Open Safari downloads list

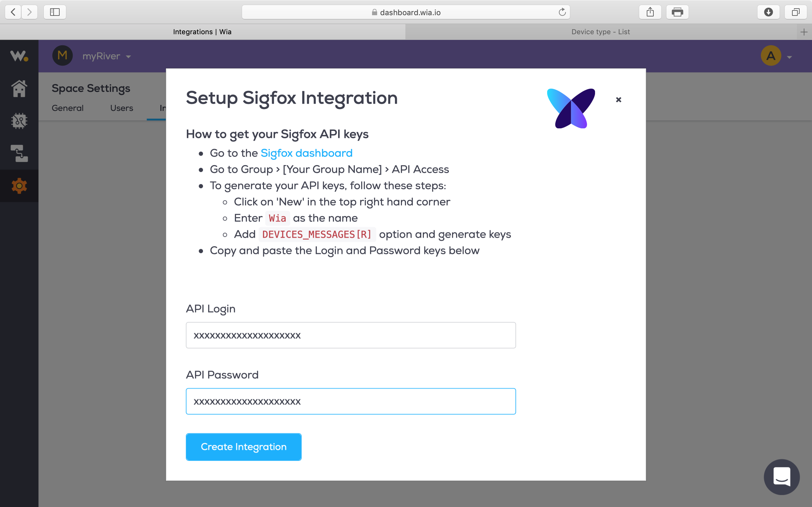tap(768, 12)
